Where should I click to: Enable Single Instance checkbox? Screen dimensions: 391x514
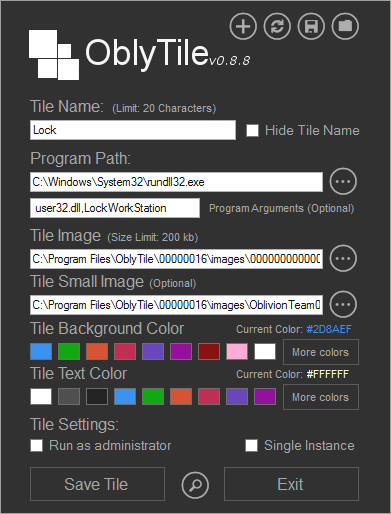(251, 445)
